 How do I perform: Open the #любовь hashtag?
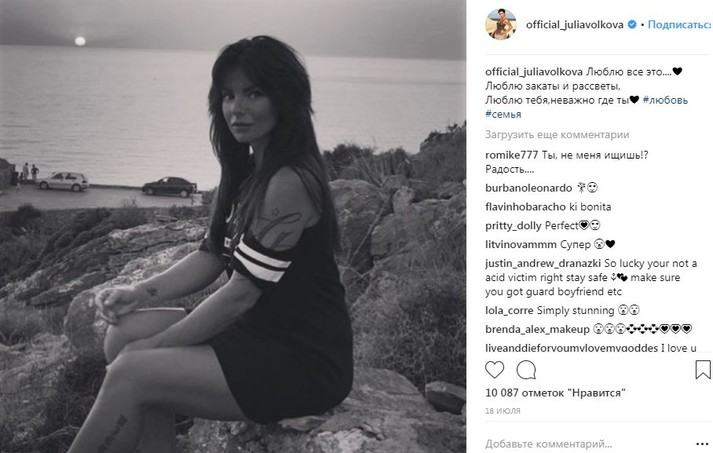pyautogui.click(x=665, y=100)
